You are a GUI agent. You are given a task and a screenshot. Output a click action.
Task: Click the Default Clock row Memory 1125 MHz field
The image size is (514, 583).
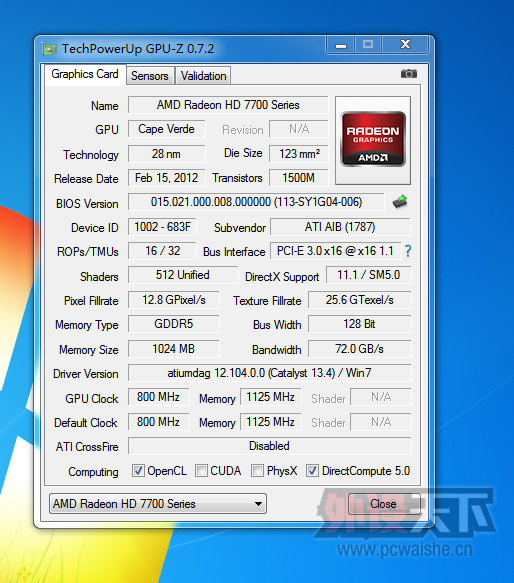[270, 422]
